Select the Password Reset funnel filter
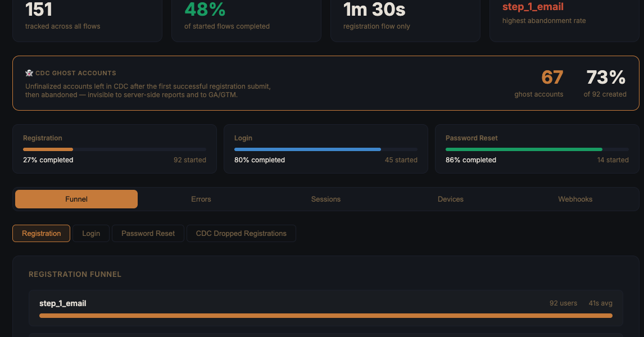 click(148, 233)
